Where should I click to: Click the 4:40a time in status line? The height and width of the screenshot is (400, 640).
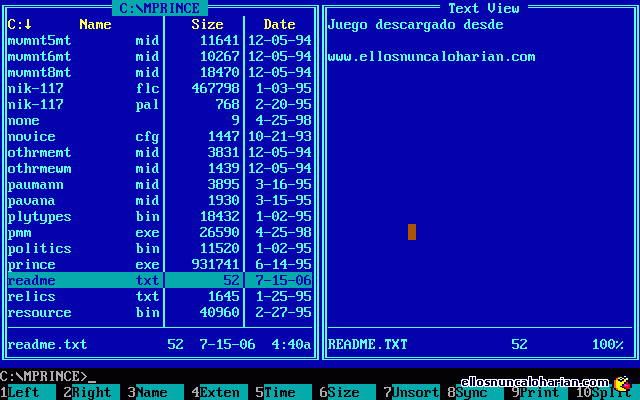coord(291,344)
